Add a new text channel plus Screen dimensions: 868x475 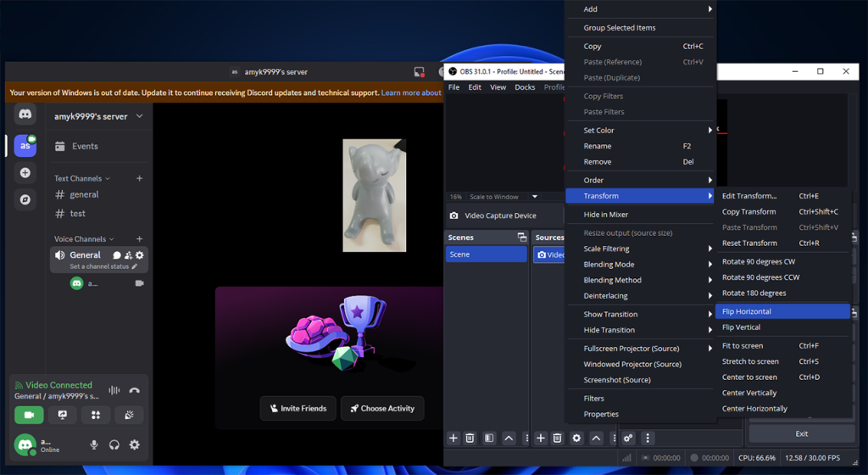[140, 178]
